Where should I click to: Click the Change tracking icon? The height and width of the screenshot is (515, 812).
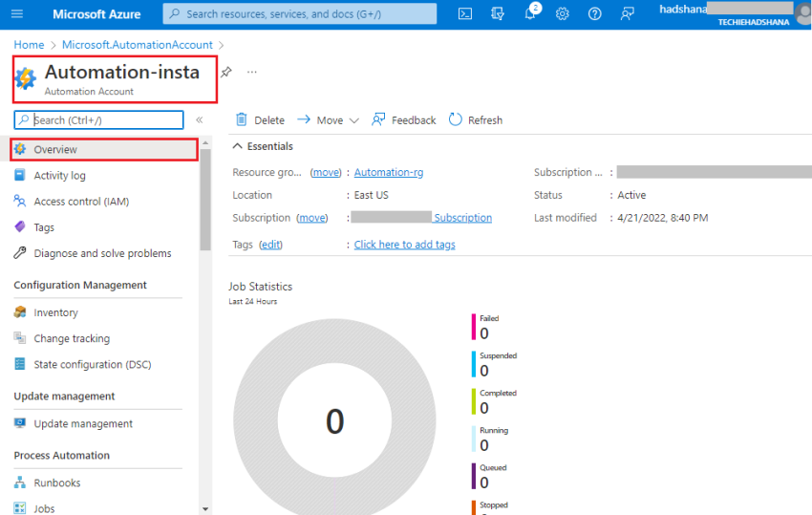20,338
